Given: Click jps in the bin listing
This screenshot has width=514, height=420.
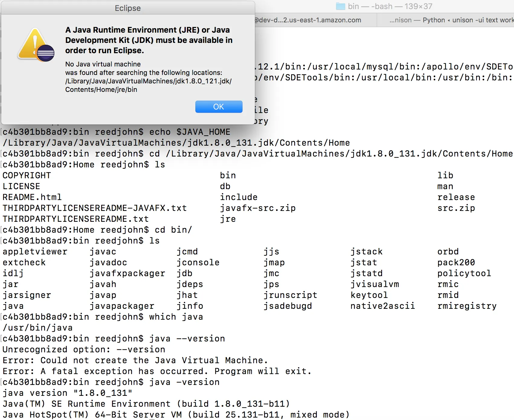Looking at the screenshot, I should click(271, 284).
